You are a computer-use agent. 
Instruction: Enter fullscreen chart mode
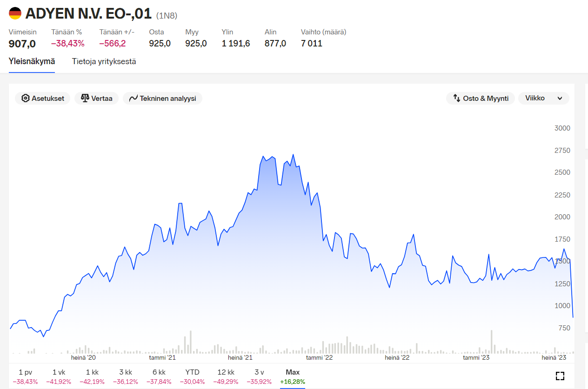(560, 376)
